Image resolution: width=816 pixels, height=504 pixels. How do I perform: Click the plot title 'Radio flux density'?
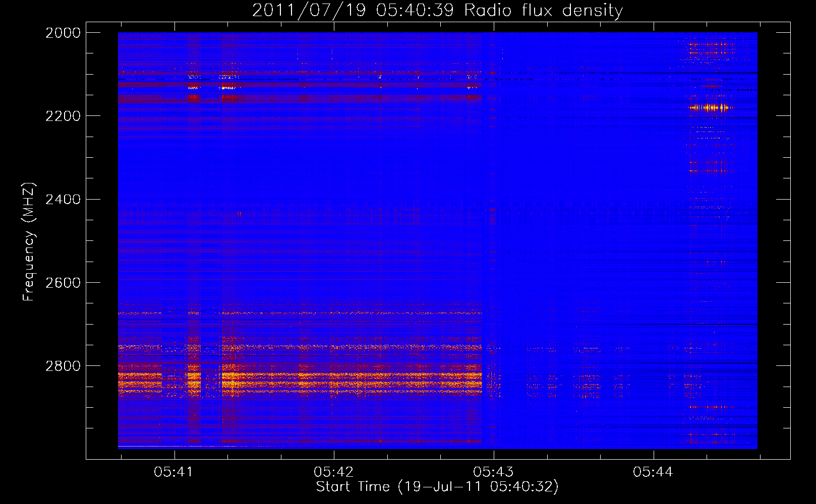tap(543, 11)
